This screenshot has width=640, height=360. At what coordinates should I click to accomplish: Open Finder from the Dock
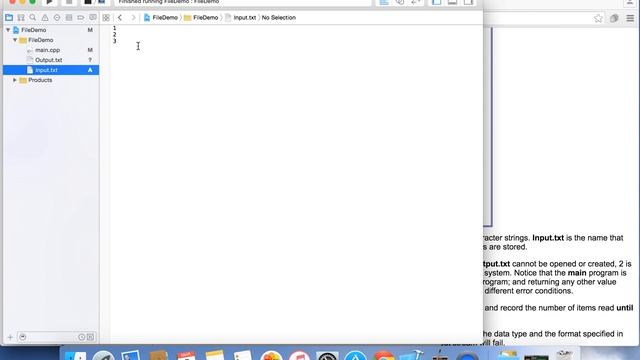coord(76,355)
